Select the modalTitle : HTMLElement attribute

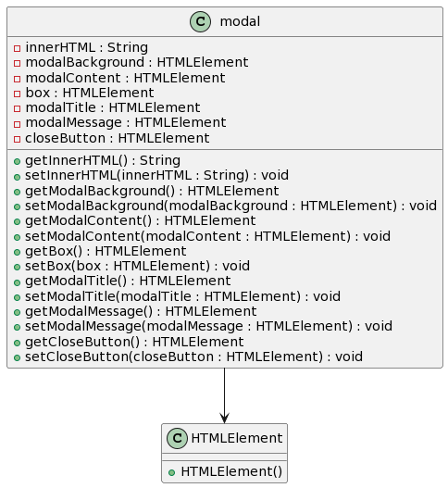tap(113, 108)
